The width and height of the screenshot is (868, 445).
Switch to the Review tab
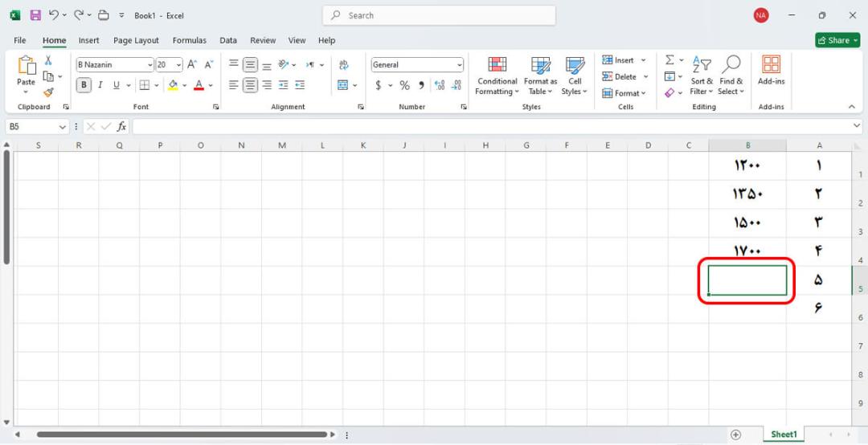pos(263,40)
